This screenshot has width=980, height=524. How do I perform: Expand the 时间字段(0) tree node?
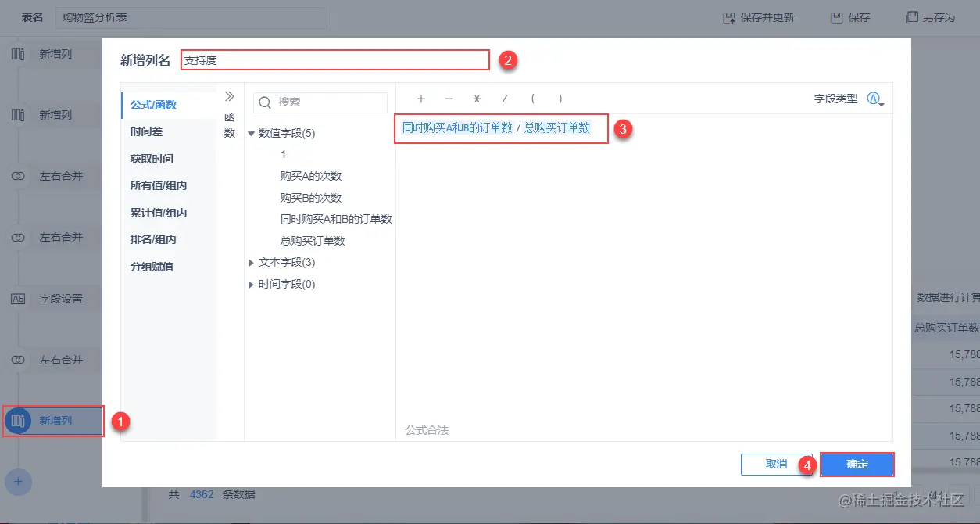pos(250,284)
